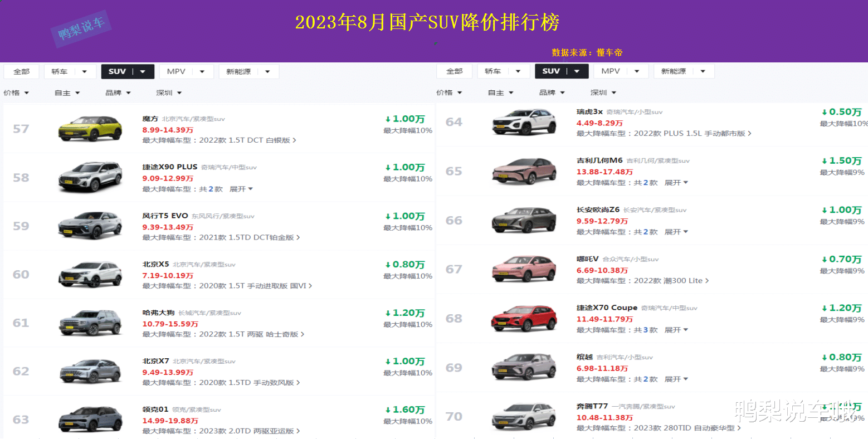Open 奔腾T77's 2023款 280TID 自动豪华型 link
The image size is (868, 439).
coord(687,428)
